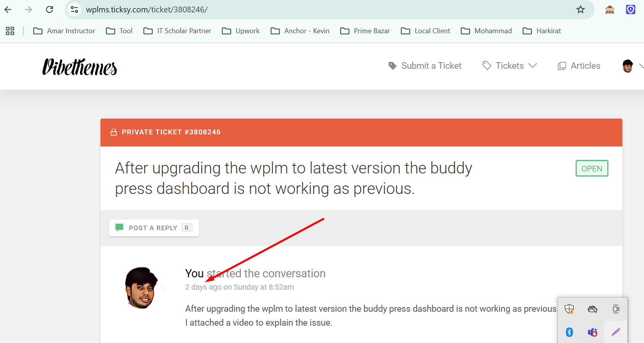This screenshot has width=644, height=343.
Task: Open Amar Instructor bookmark folder
Action: (x=64, y=31)
